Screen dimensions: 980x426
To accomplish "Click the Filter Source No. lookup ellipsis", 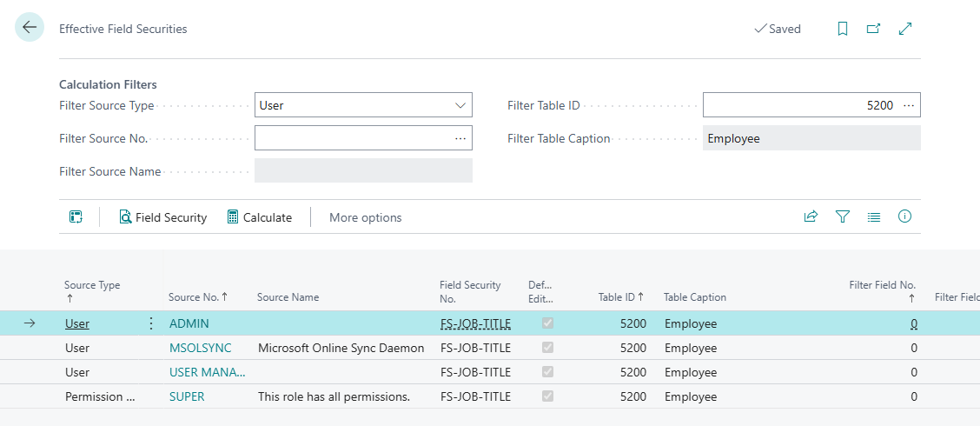I will point(460,138).
